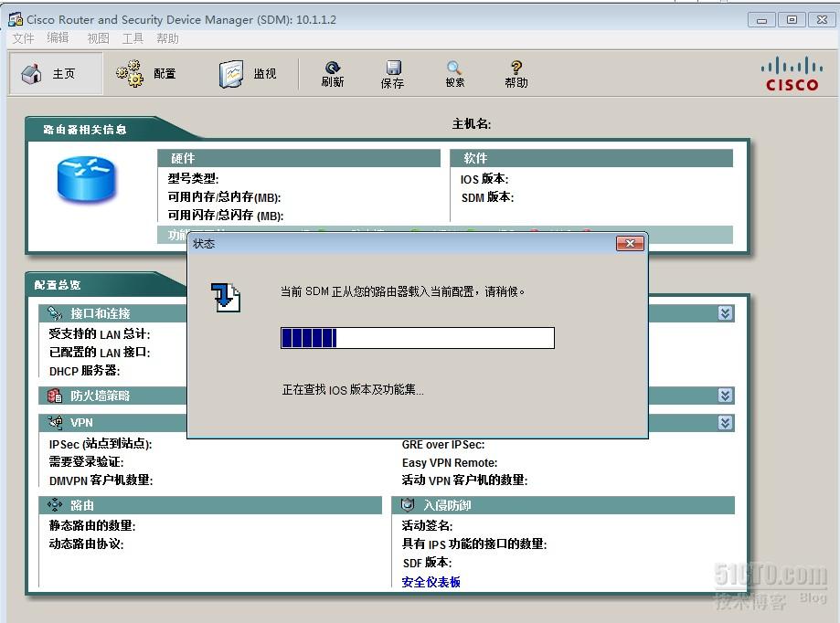Click the loading progress bar in status dialog
Screen dimensions: 840x623
click(418, 338)
